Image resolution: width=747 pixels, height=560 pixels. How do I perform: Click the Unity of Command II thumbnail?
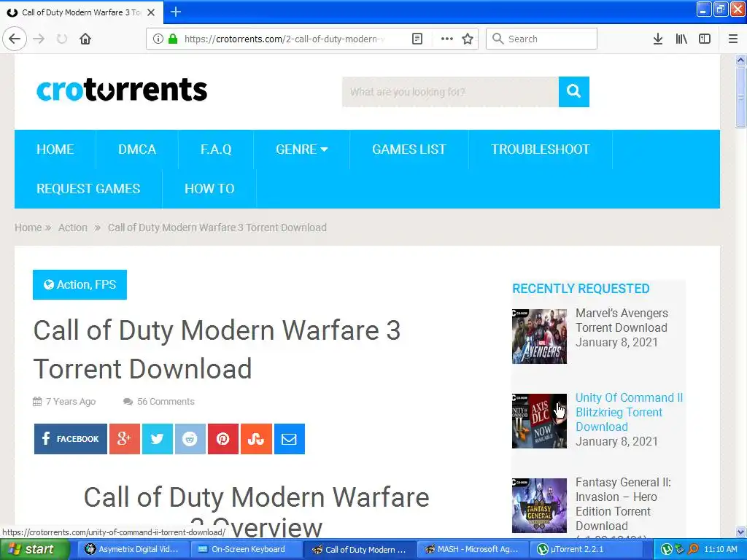(539, 421)
